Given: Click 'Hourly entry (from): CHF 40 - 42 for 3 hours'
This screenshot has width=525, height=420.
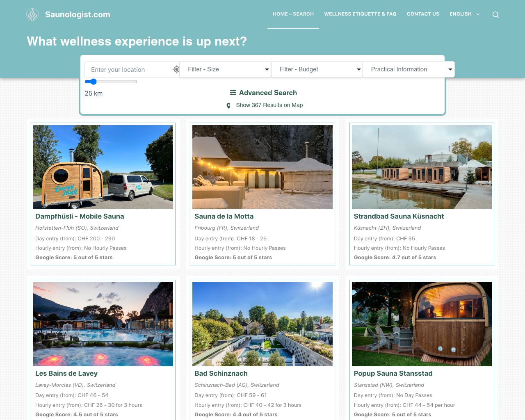Looking at the screenshot, I should 248,405.
